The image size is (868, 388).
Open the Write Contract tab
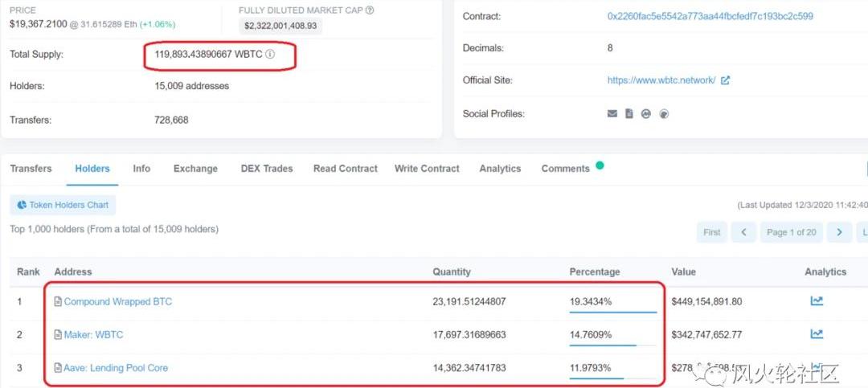point(427,169)
